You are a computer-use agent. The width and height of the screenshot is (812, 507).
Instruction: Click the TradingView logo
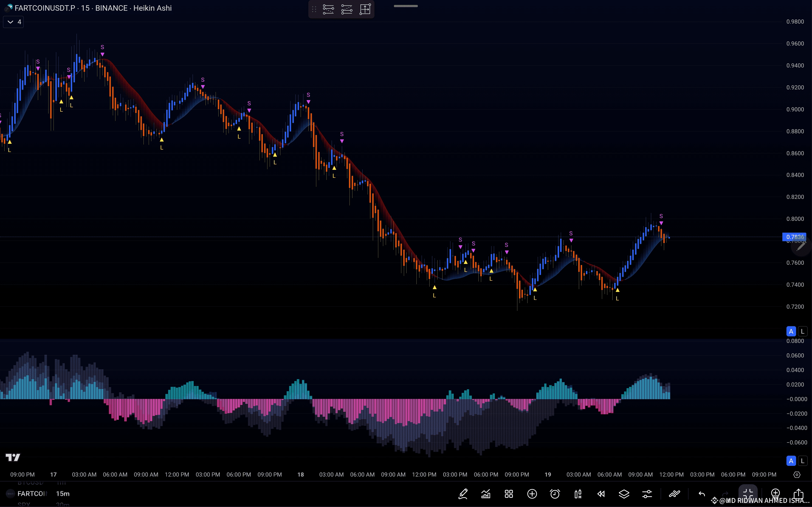point(13,457)
